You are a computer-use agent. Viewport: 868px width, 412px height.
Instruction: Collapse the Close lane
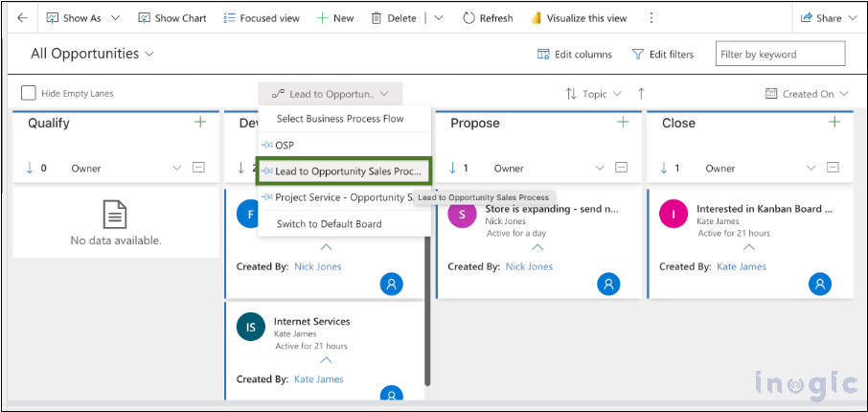pos(833,168)
